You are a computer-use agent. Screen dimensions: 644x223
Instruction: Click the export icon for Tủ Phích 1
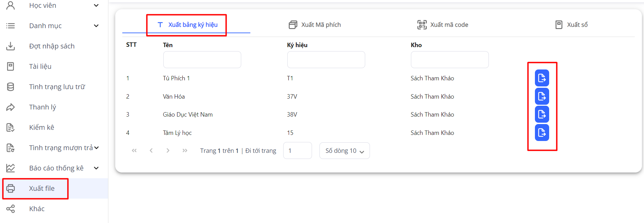[542, 78]
